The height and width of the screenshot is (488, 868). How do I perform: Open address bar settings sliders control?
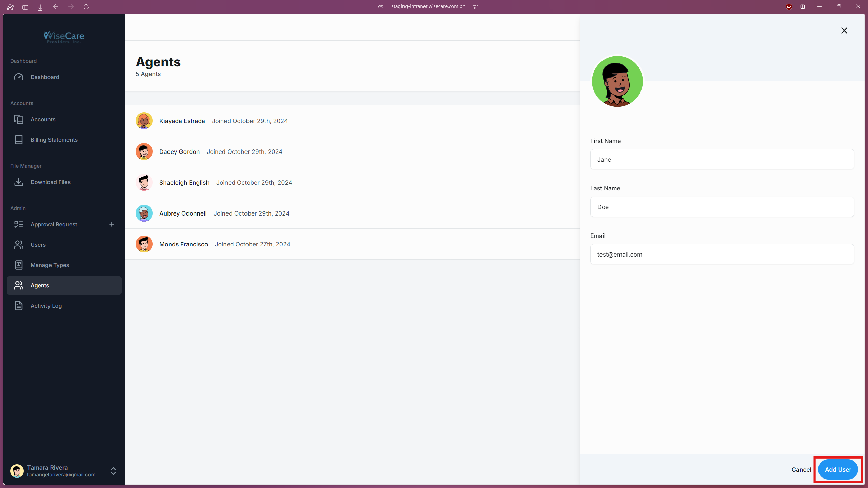(x=476, y=6)
